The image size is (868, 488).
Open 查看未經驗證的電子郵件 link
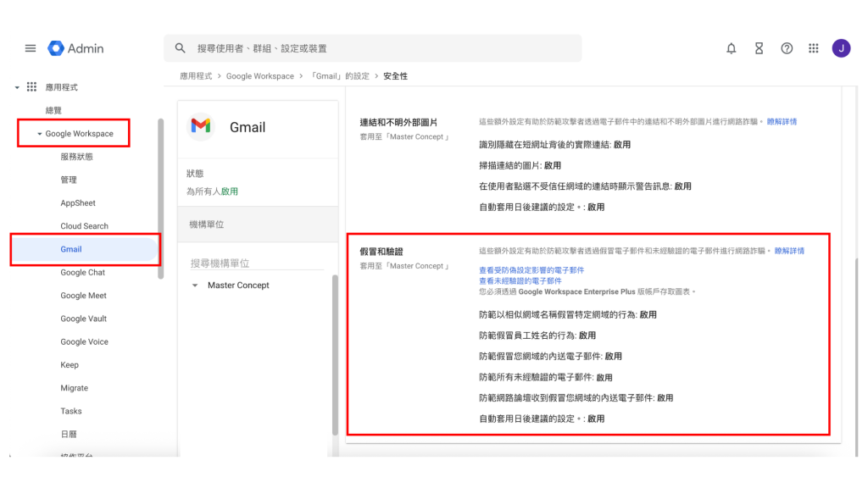[x=520, y=281]
